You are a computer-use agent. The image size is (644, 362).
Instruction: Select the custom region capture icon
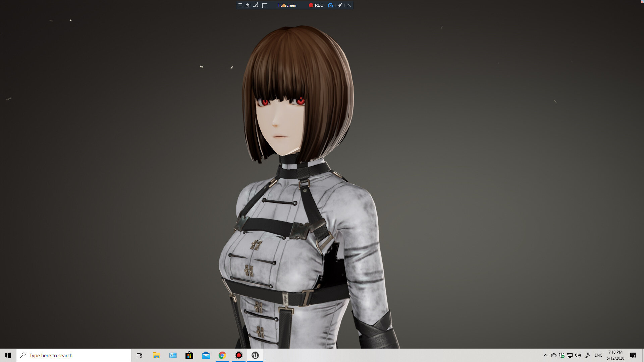tap(264, 5)
